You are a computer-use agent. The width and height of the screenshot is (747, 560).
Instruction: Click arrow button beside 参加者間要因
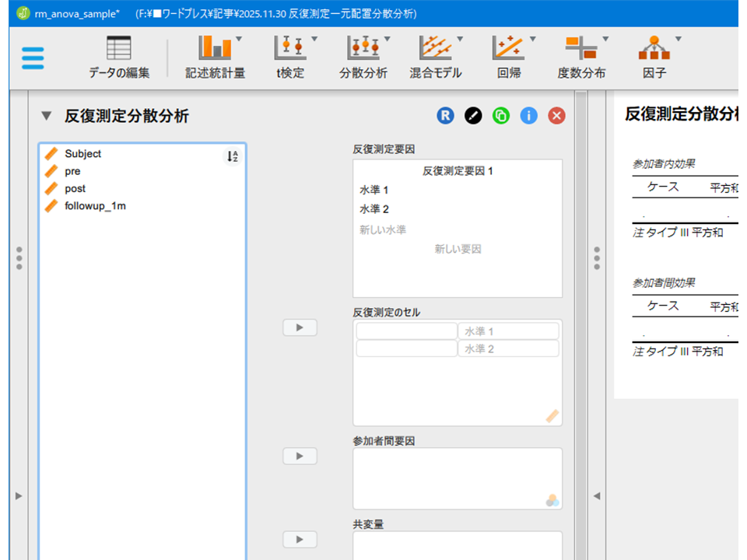[300, 456]
